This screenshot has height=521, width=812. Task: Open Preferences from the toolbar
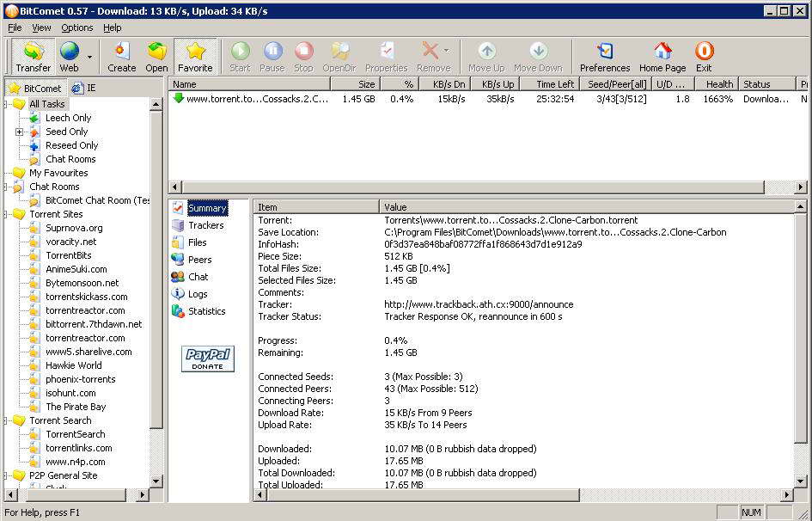[x=605, y=57]
